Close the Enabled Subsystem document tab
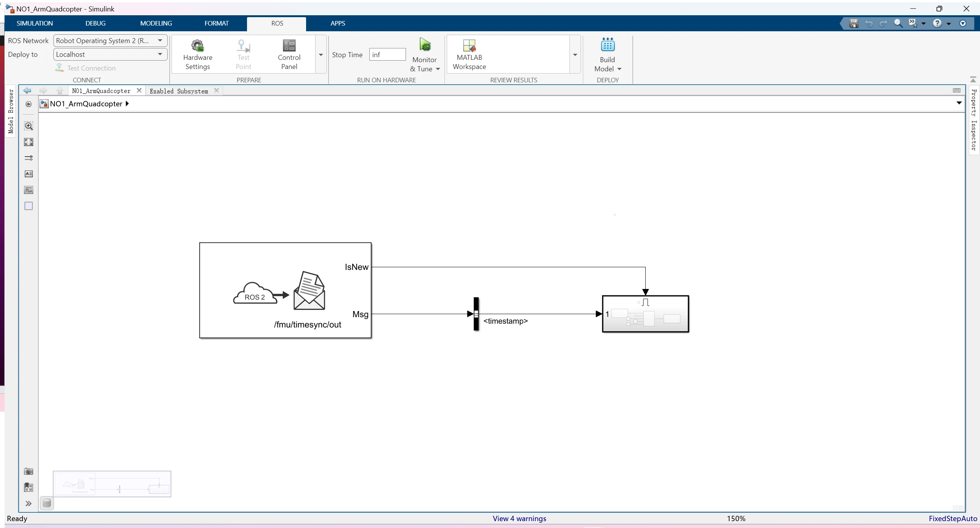Viewport: 980px width, 528px height. tap(217, 90)
